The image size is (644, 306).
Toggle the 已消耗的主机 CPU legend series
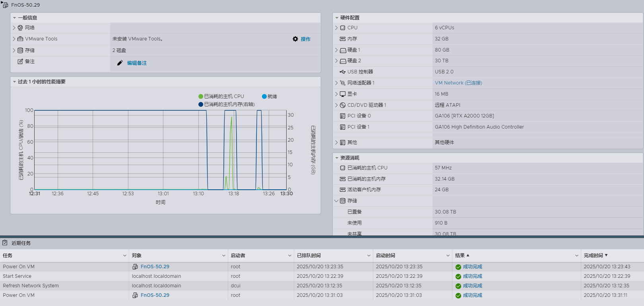221,96
